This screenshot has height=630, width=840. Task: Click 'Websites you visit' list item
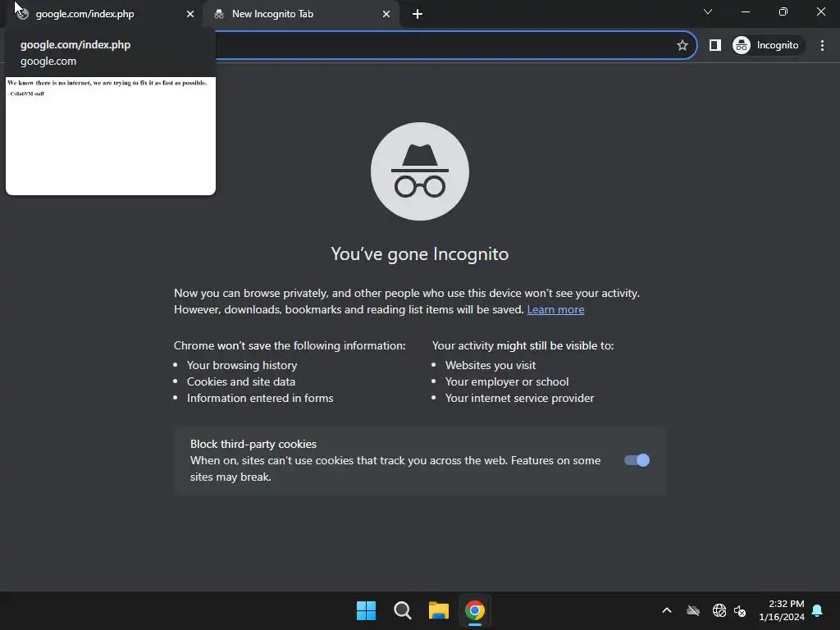click(x=491, y=365)
